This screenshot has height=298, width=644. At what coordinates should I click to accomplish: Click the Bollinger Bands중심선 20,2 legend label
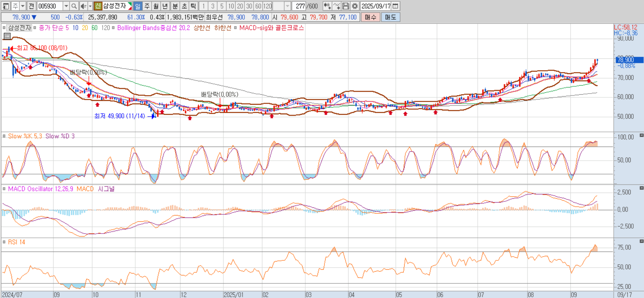(x=153, y=28)
